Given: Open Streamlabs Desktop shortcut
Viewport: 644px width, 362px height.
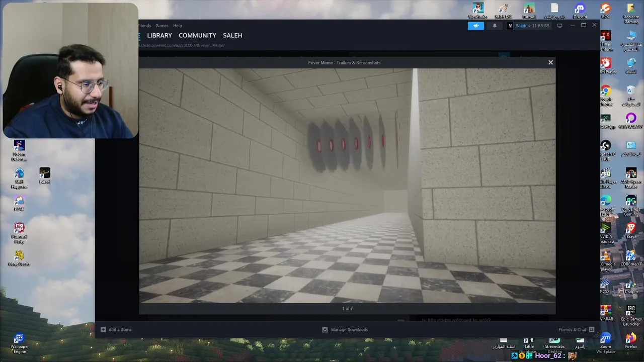Looking at the screenshot, I should pos(554,345).
